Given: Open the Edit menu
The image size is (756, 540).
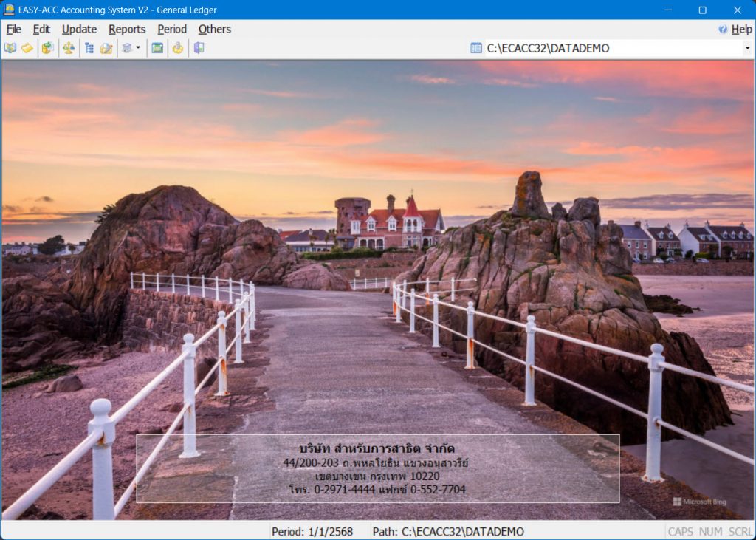Looking at the screenshot, I should 41,29.
